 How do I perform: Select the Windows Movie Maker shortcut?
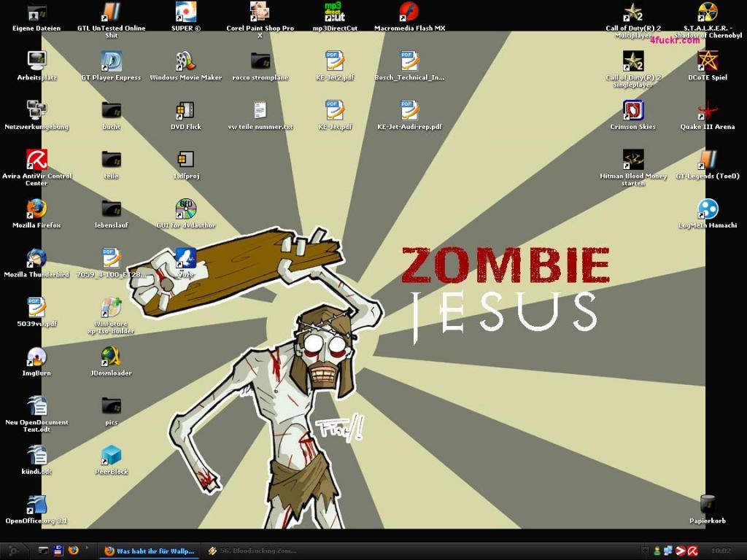[185, 62]
